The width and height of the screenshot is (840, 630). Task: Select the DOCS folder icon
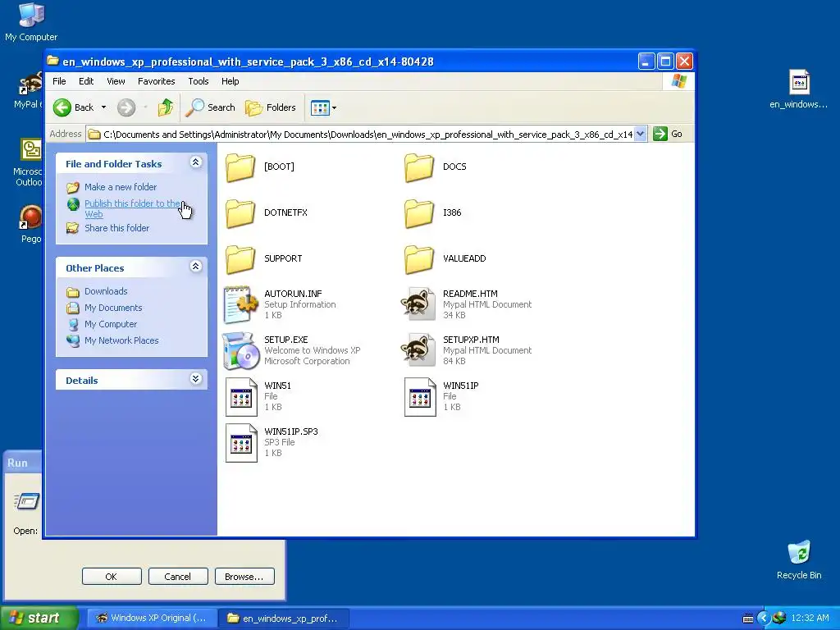coord(419,167)
